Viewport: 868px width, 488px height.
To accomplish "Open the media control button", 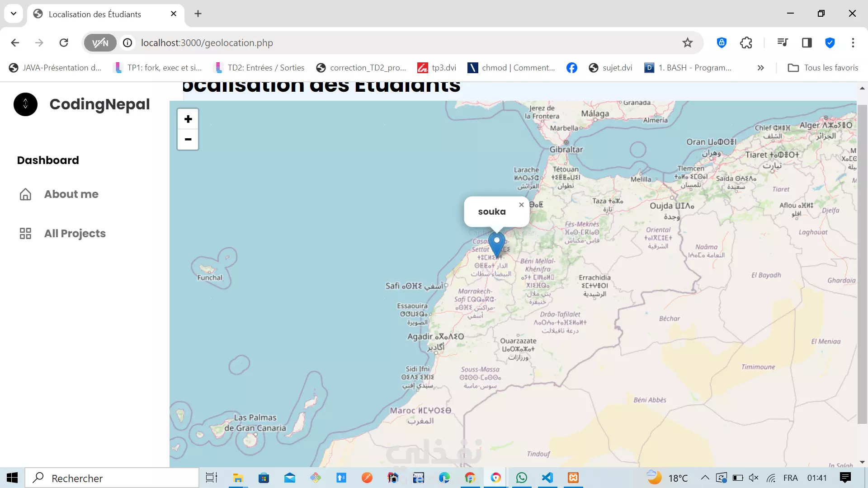I will click(x=783, y=43).
